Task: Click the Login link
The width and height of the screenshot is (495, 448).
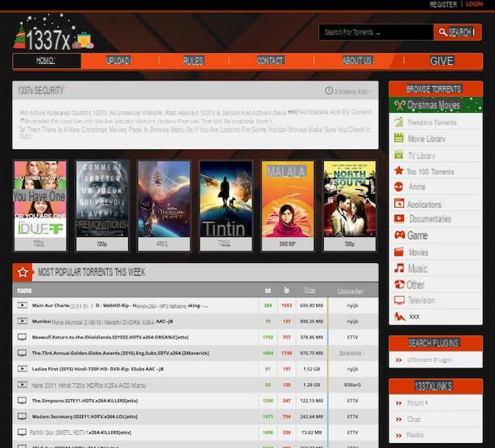Action: (474, 4)
